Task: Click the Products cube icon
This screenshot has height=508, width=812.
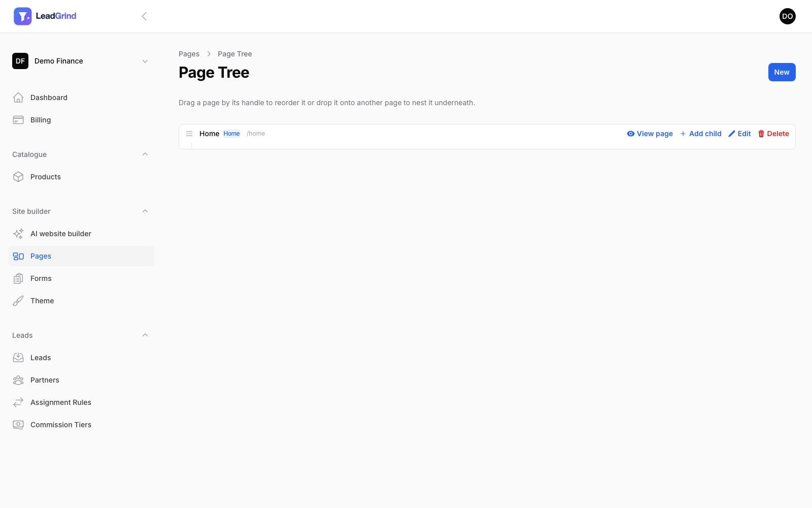Action: [x=18, y=177]
